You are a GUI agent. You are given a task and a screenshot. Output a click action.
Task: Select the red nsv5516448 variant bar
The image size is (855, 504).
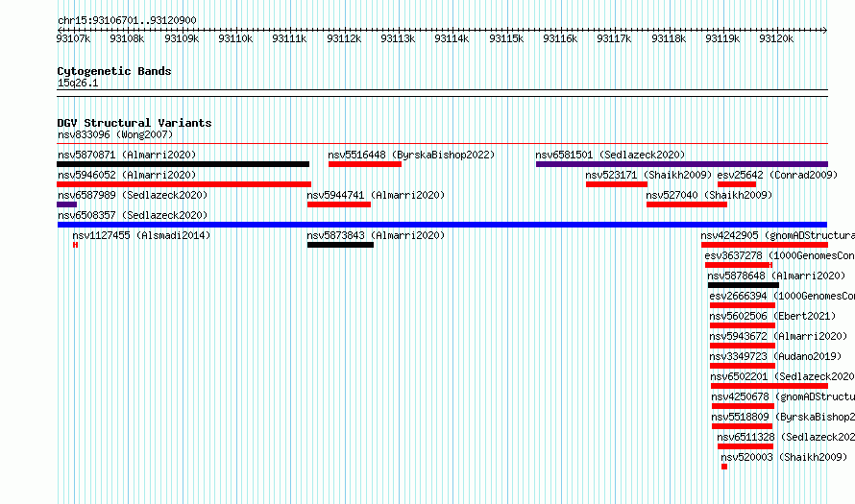click(365, 164)
